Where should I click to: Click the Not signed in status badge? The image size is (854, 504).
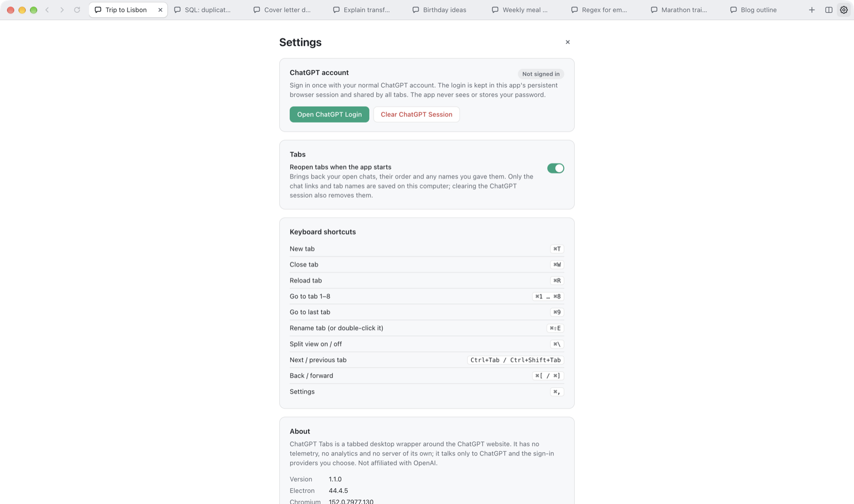[x=541, y=74]
